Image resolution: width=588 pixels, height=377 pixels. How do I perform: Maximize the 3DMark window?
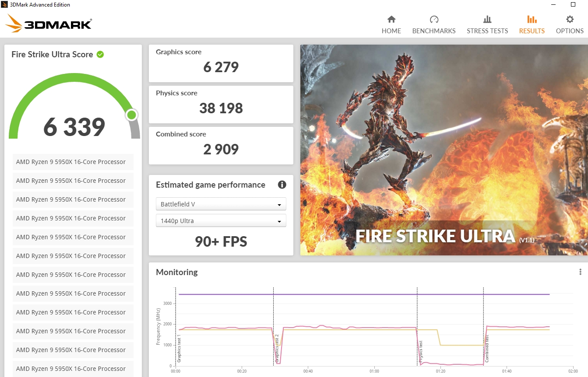tap(573, 4)
